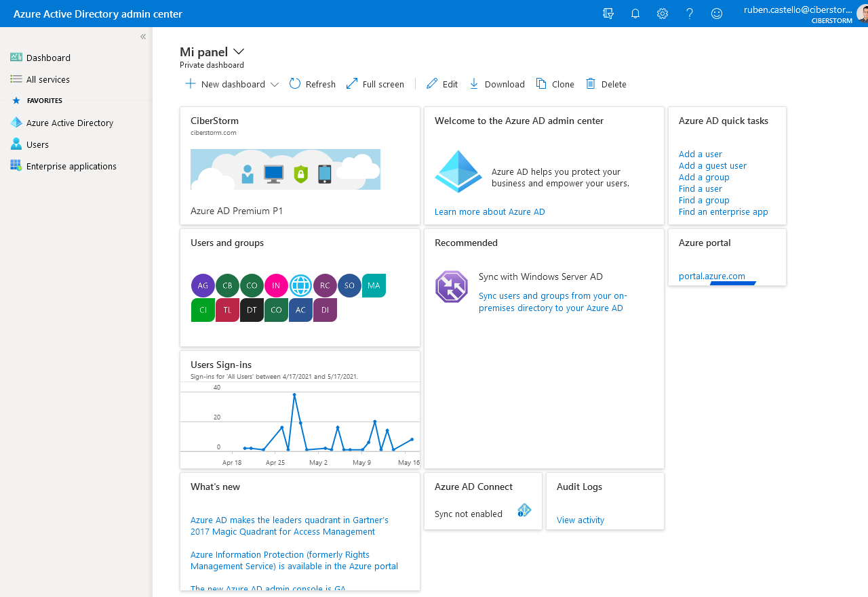Viewport: 868px width, 597px height.
Task: Click Find a user quick task
Action: click(701, 188)
